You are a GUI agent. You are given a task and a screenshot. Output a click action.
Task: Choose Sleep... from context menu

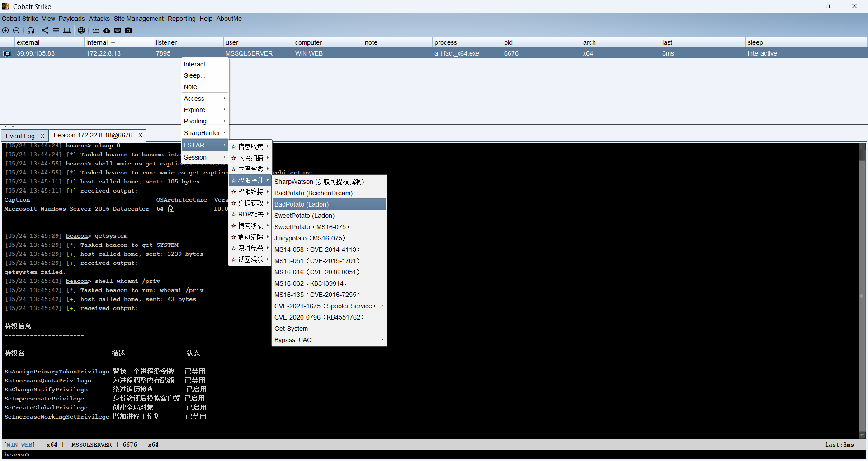(x=205, y=75)
